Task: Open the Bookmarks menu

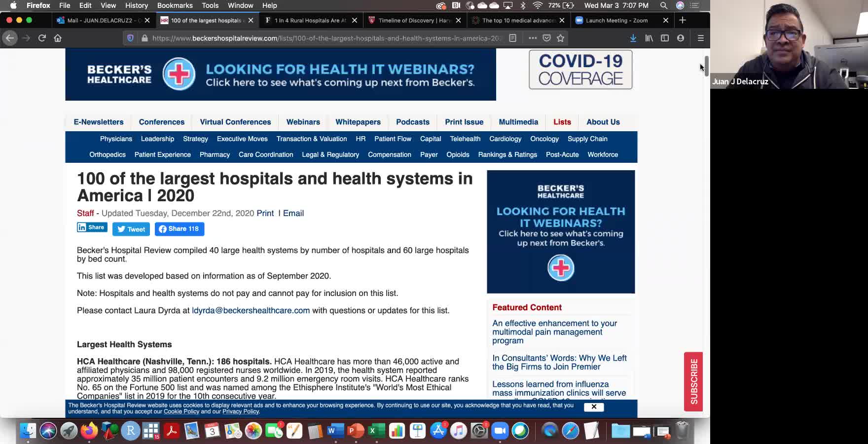Action: coord(175,5)
